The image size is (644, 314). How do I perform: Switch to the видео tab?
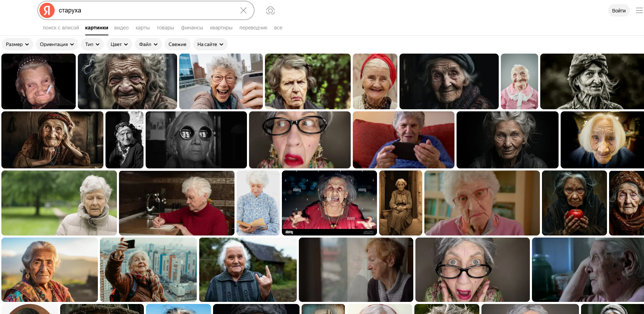[x=121, y=28]
